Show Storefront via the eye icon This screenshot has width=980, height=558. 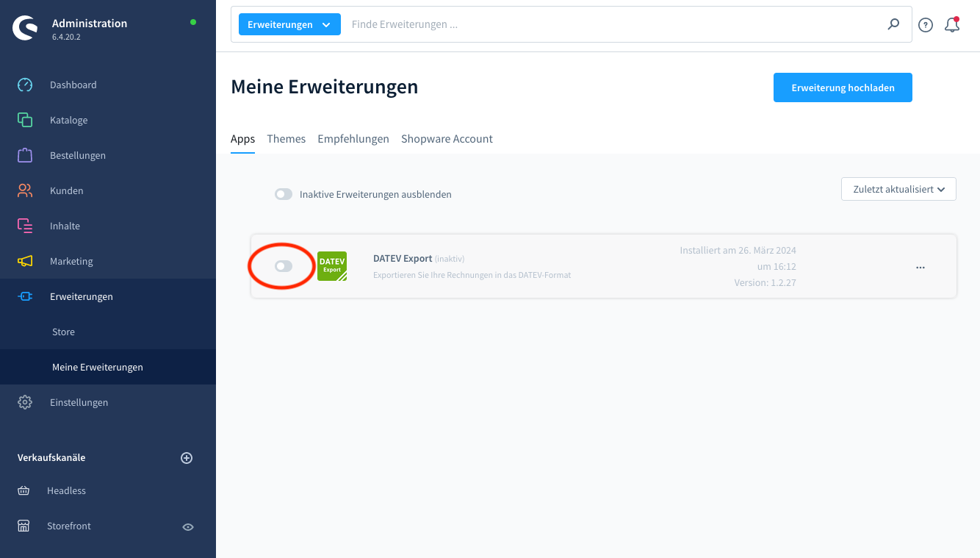188,526
